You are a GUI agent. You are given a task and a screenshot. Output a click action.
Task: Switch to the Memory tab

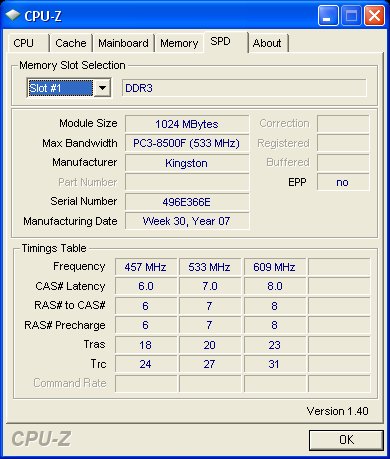[179, 43]
